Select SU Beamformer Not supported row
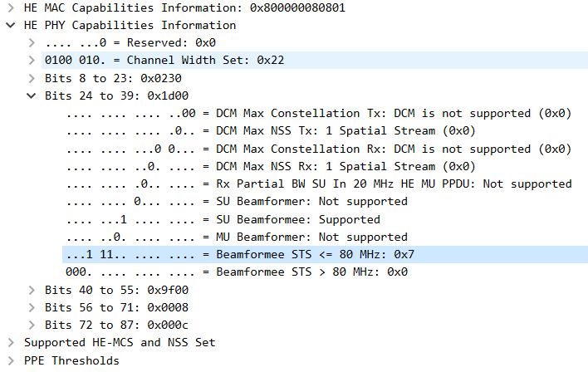The width and height of the screenshot is (588, 372). [x=237, y=202]
